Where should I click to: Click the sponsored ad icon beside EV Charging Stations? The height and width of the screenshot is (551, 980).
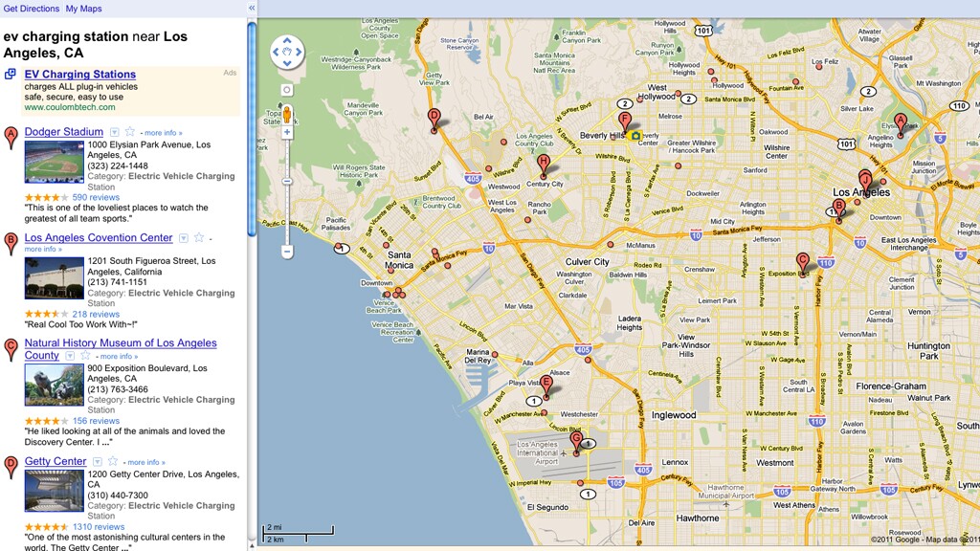tap(10, 75)
